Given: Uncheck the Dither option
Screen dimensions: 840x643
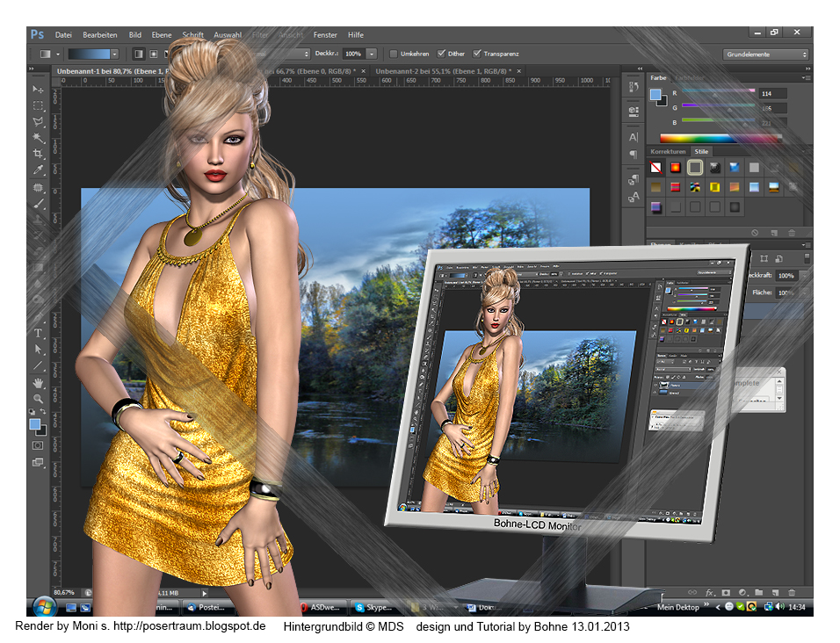Looking at the screenshot, I should point(441,54).
